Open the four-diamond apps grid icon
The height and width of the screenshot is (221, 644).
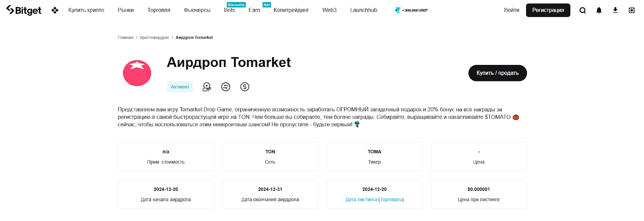pyautogui.click(x=55, y=10)
